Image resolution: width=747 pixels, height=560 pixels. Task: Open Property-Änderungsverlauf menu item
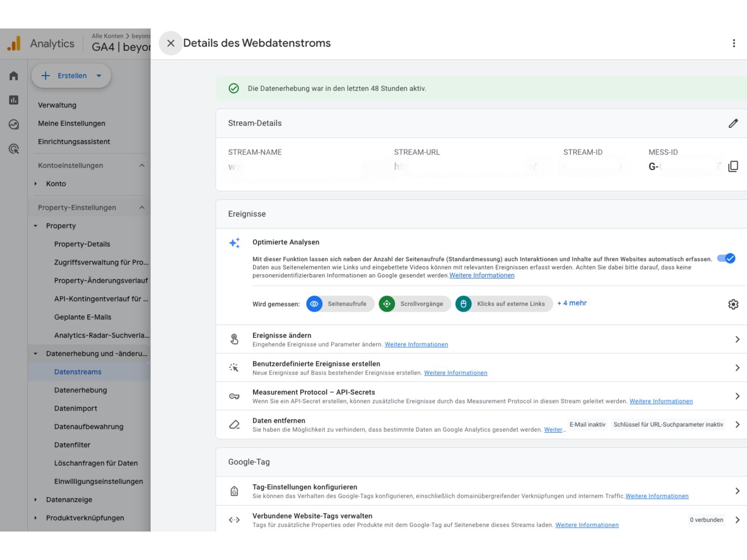(x=101, y=280)
